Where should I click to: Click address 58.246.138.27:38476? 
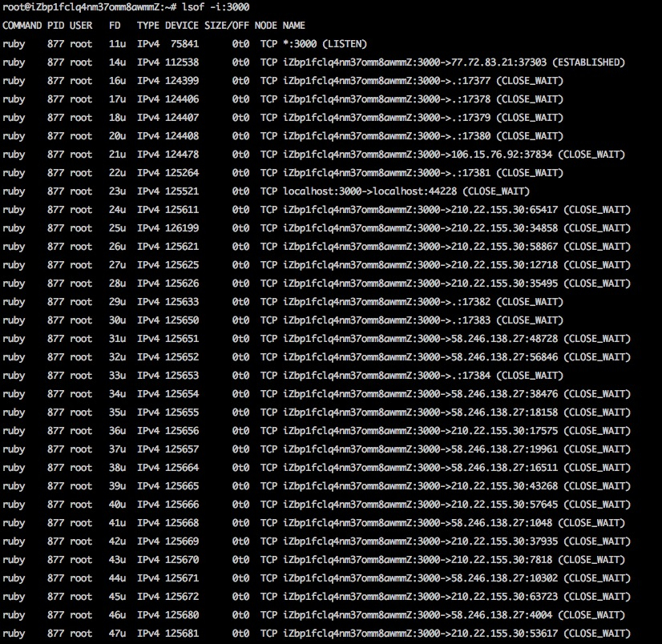[505, 394]
